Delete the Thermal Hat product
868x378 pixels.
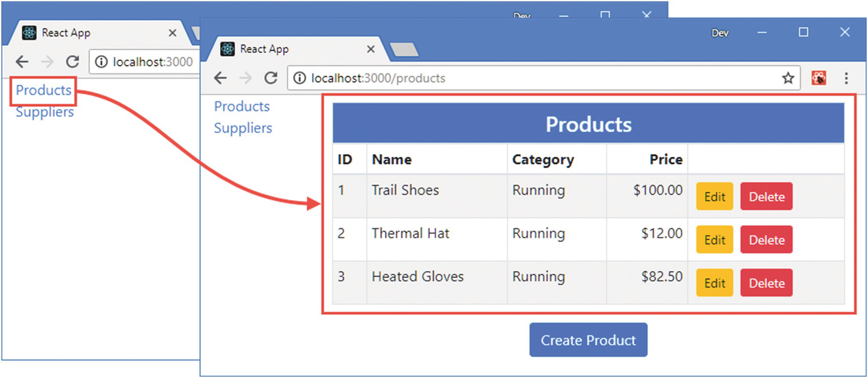point(766,240)
